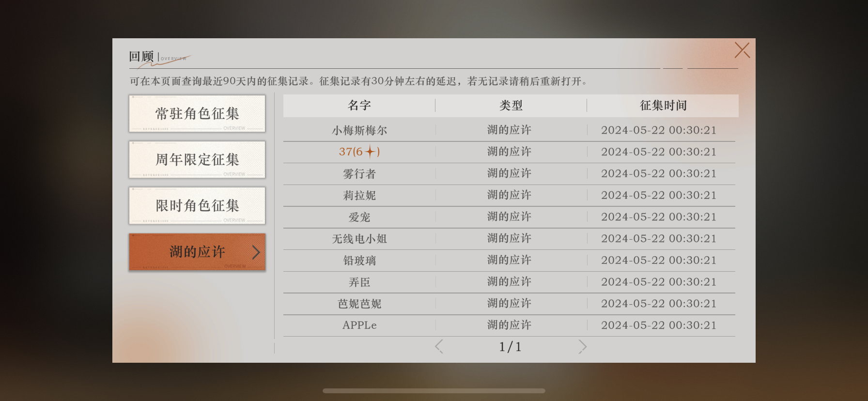Click the timestamp in 雾行者 row

point(659,173)
